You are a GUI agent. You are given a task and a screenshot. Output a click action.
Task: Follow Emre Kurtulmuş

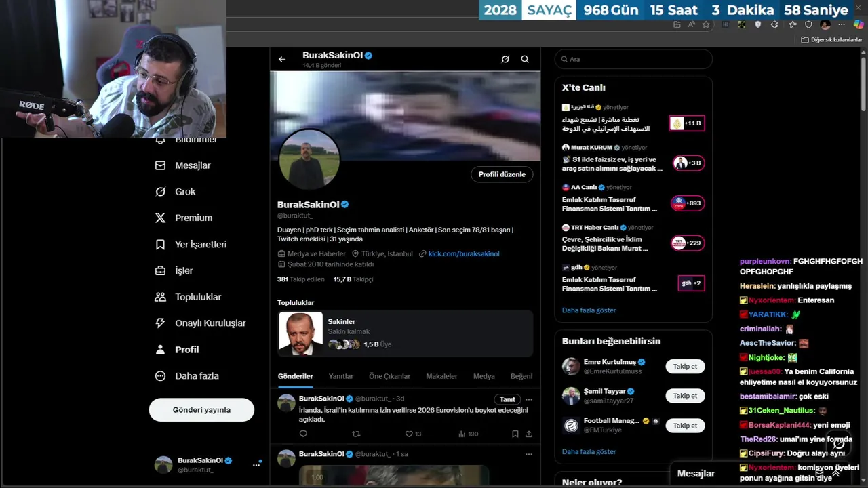coord(685,366)
